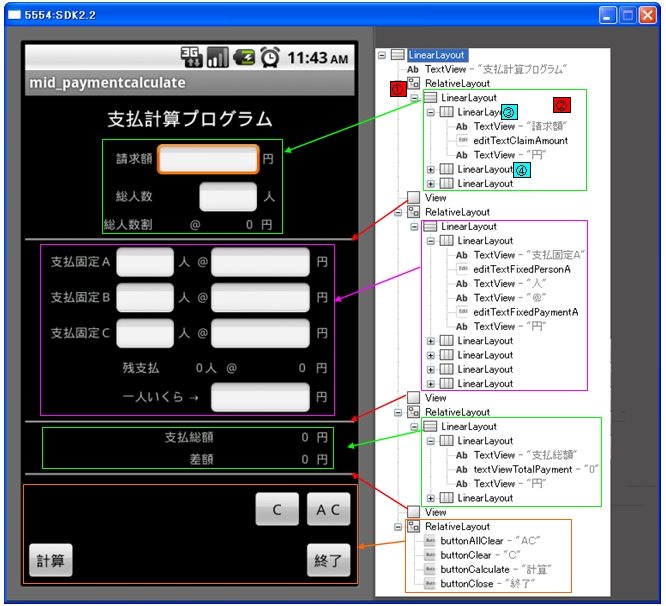Image resolution: width=666 pixels, height=606 pixels.
Task: Click the battery charging icon
Action: [x=243, y=57]
